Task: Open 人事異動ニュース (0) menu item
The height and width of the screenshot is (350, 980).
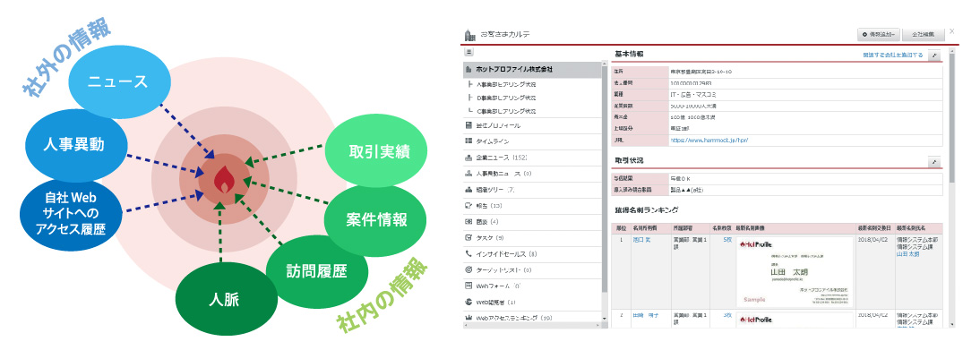Action: (x=532, y=174)
